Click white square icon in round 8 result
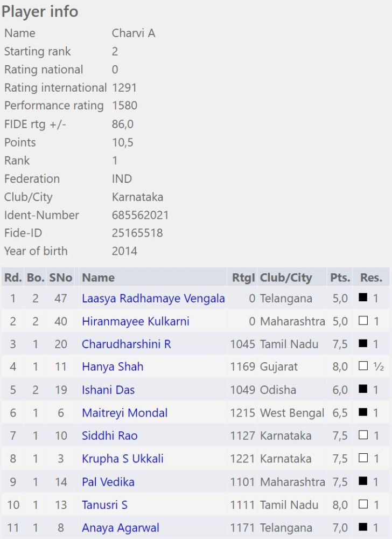392x539 pixels. click(x=363, y=459)
